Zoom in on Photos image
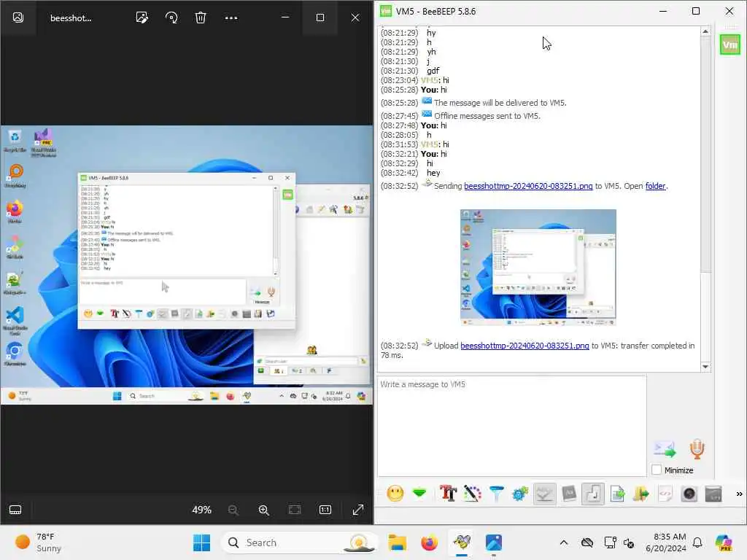This screenshot has height=560, width=747. tap(264, 510)
